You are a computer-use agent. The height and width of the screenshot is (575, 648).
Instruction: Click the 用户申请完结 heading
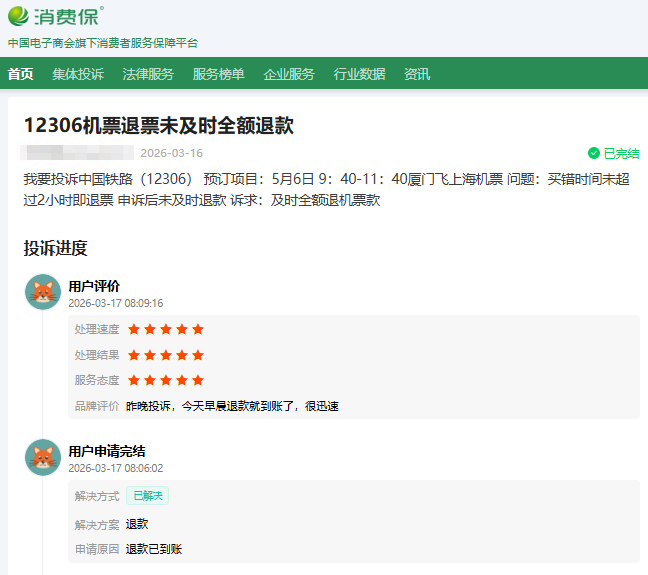coord(107,451)
